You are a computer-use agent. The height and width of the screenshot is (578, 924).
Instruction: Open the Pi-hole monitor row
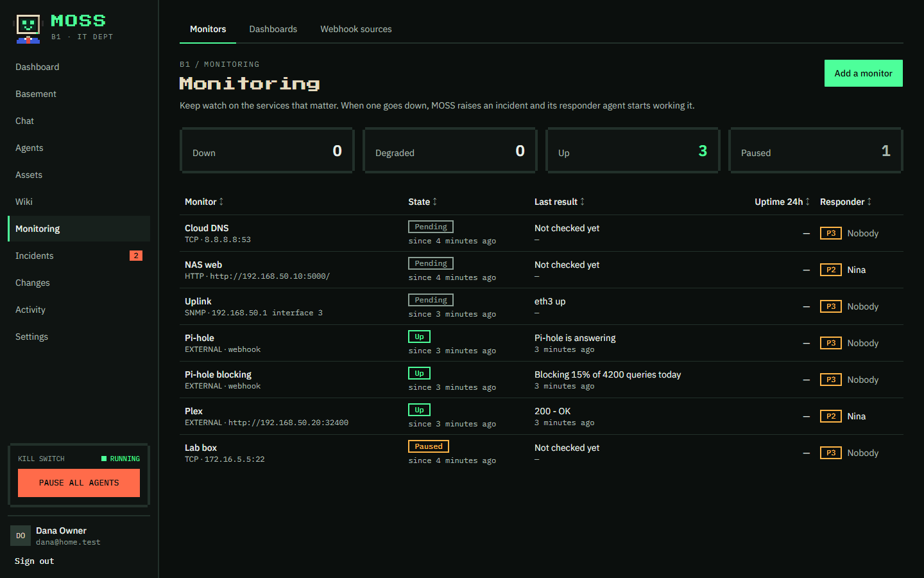point(542,343)
